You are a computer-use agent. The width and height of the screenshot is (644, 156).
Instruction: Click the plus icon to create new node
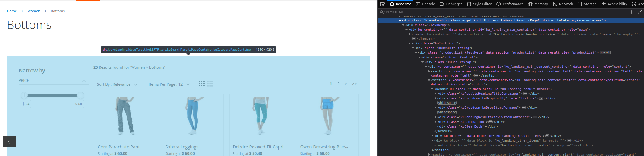point(632,12)
